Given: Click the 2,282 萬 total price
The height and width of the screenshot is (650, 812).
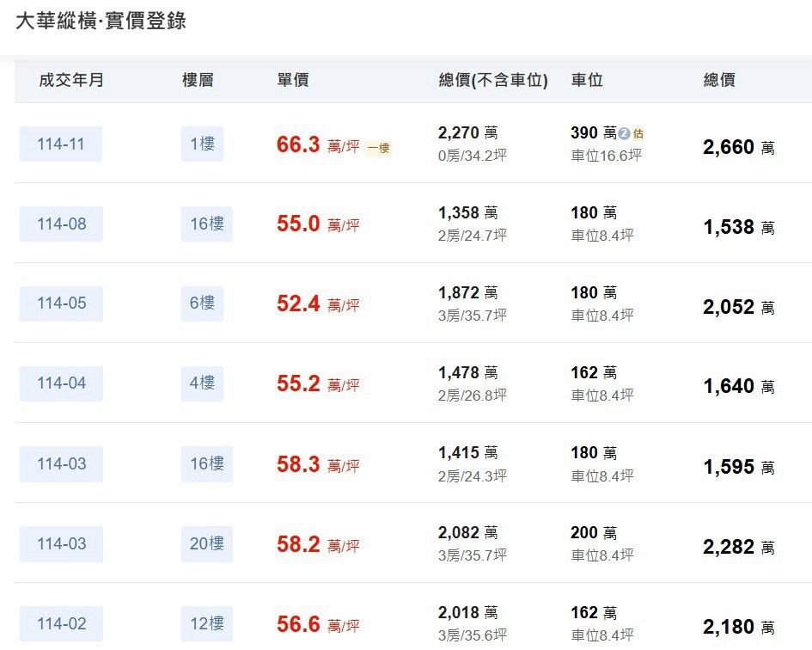Looking at the screenshot, I should click(738, 547).
